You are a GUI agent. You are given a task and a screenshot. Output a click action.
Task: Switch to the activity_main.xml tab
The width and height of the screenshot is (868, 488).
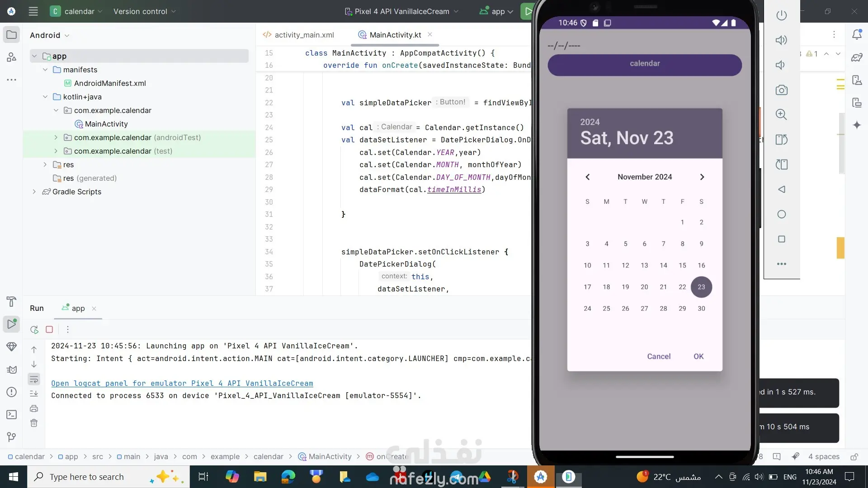pyautogui.click(x=304, y=35)
